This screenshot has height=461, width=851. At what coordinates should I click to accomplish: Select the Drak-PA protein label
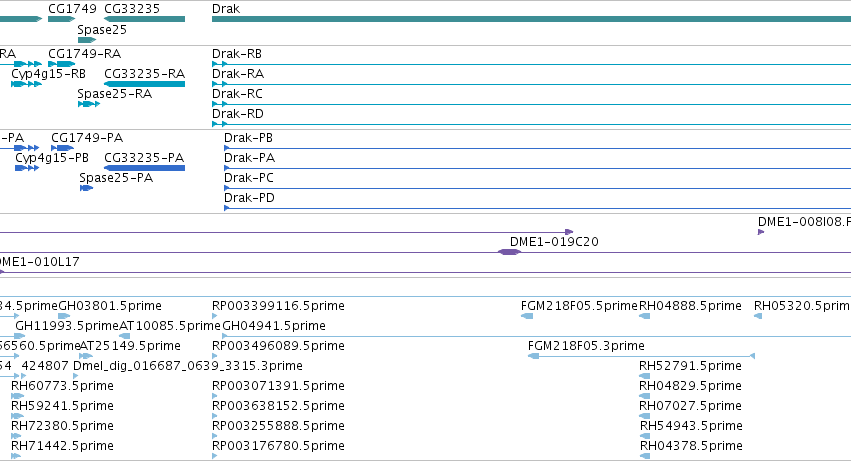coord(249,158)
